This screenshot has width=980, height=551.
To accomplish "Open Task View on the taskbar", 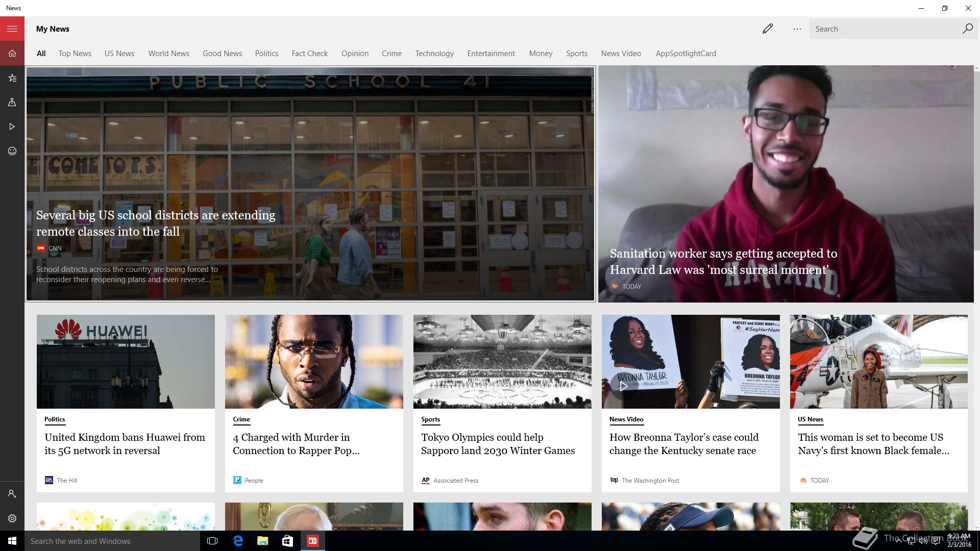I will coord(212,541).
